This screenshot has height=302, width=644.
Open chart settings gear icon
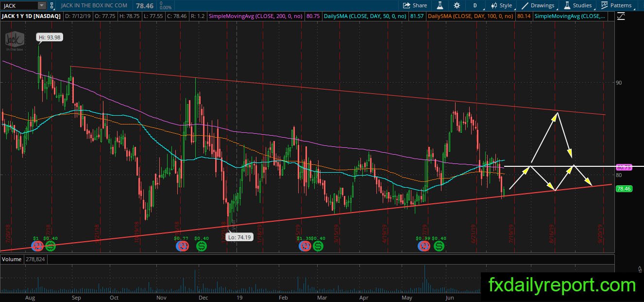pos(457,5)
